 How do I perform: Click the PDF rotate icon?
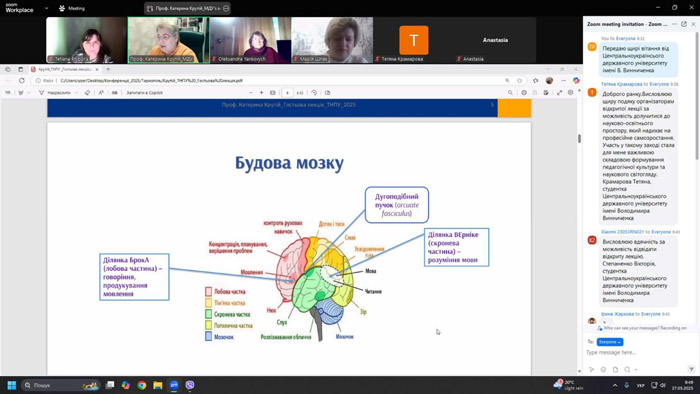click(x=314, y=93)
